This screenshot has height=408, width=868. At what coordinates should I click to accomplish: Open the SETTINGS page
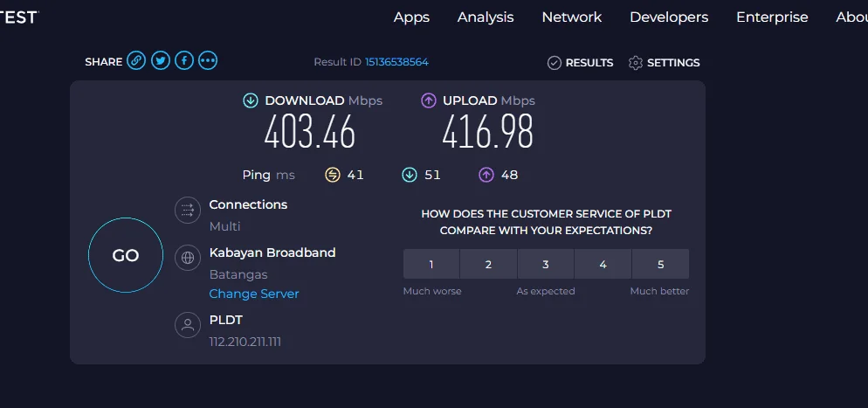click(x=673, y=63)
